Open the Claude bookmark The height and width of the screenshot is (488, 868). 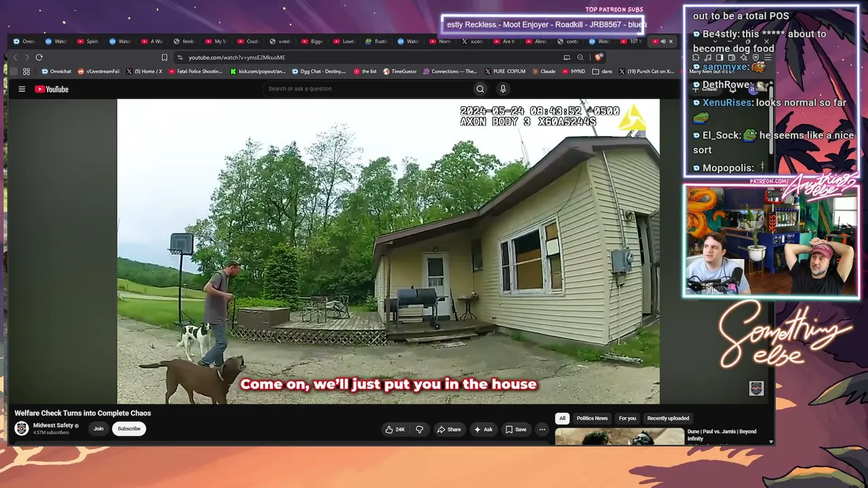pos(543,71)
